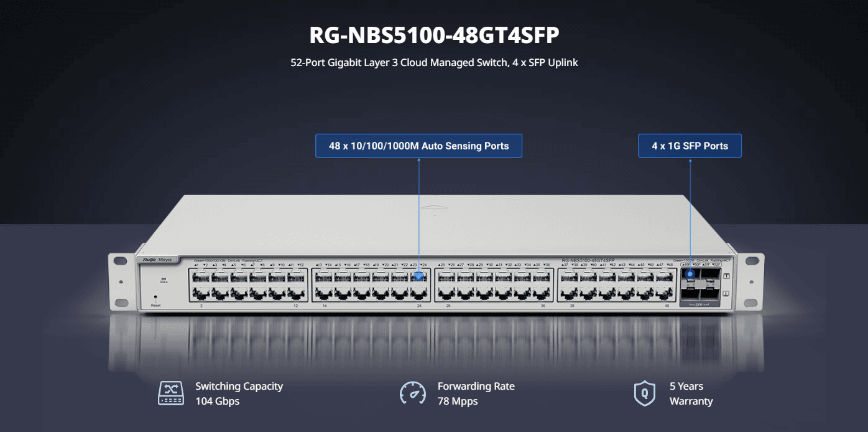Click the blue hotspot on the SFP port
The image size is (868, 432).
(x=690, y=274)
